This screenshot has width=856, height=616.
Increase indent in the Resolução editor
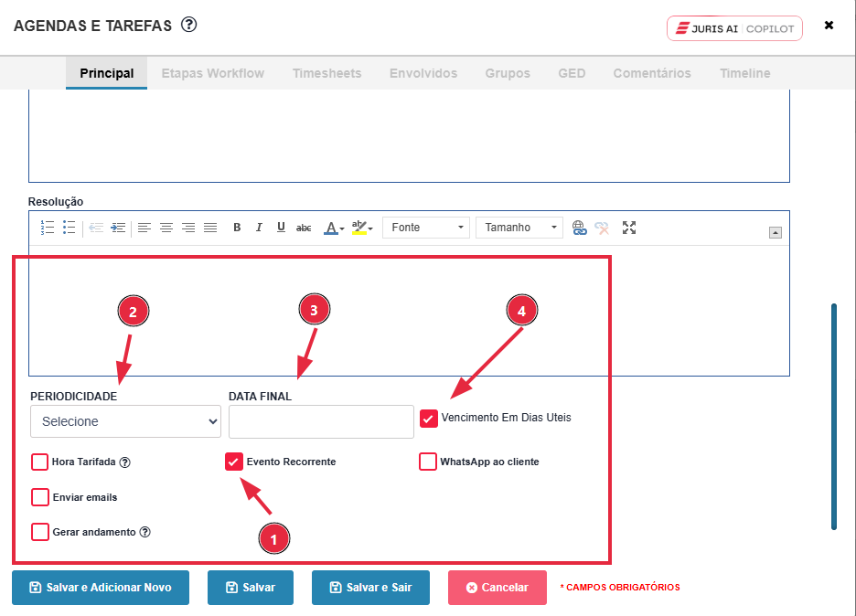coord(118,228)
